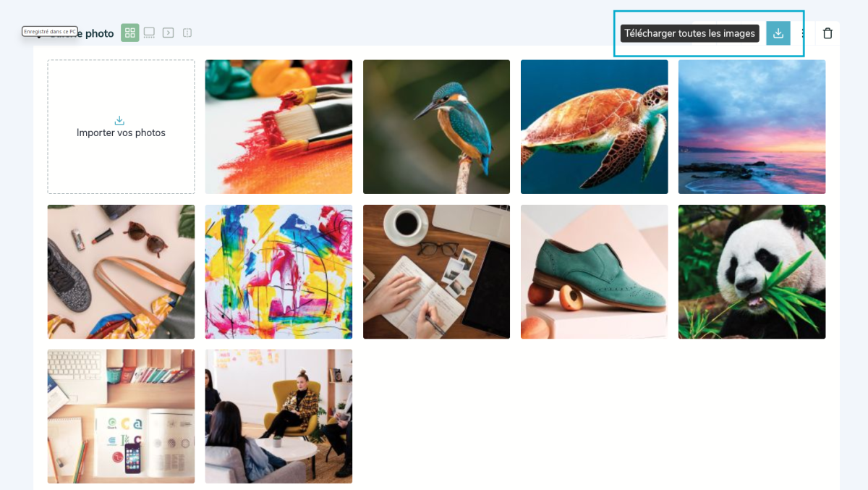Select the grid layout view icon
Viewport: 868px width, 490px height.
(130, 33)
